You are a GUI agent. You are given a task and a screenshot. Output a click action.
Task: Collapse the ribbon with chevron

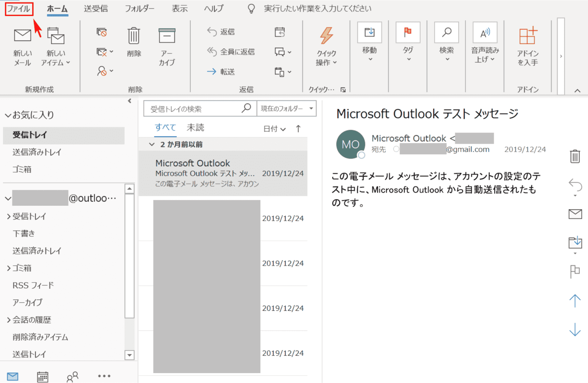[577, 91]
